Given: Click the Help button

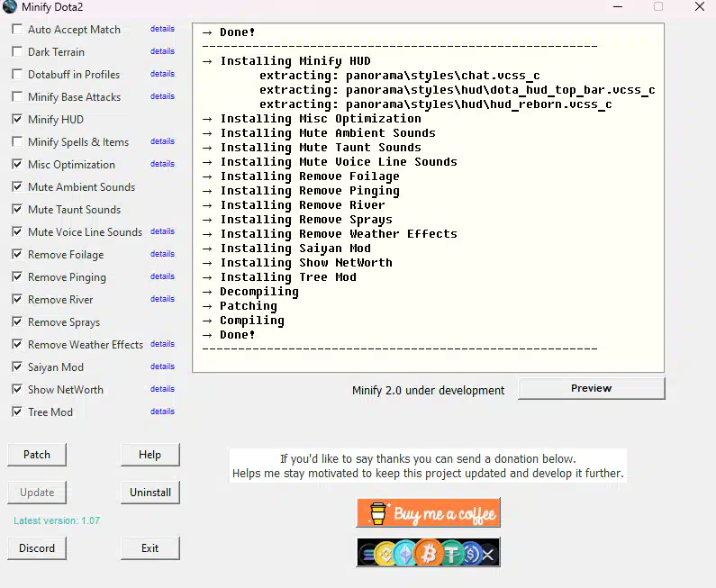Looking at the screenshot, I should click(150, 455).
